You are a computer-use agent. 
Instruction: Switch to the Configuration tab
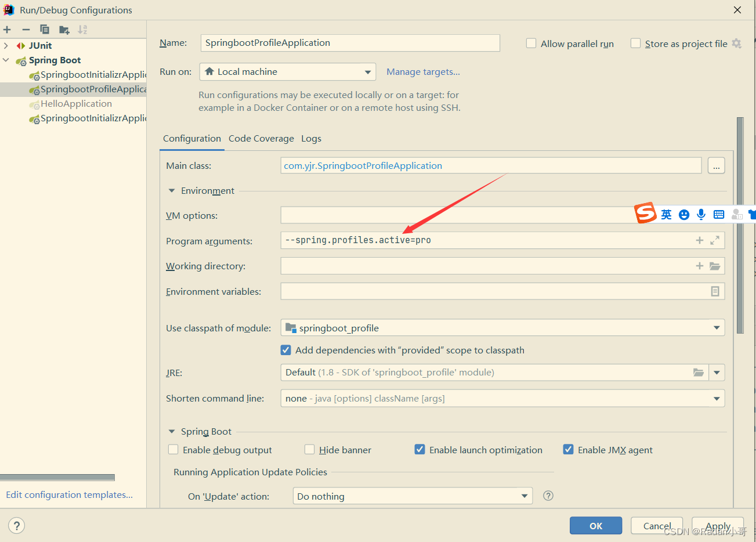[192, 139]
